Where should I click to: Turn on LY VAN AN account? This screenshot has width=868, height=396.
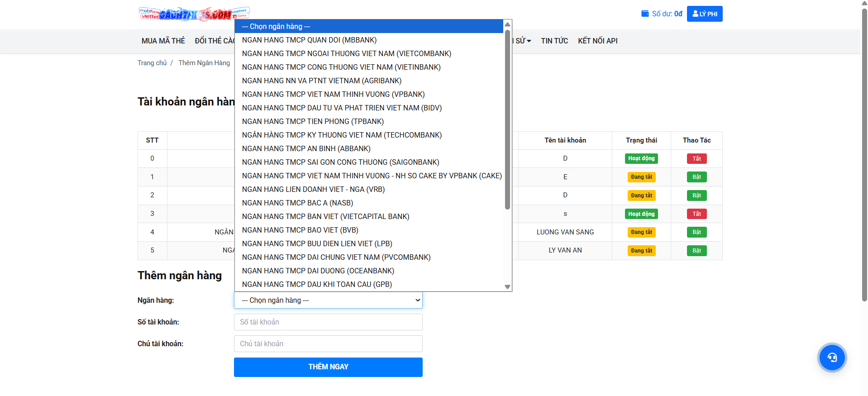[x=696, y=251]
